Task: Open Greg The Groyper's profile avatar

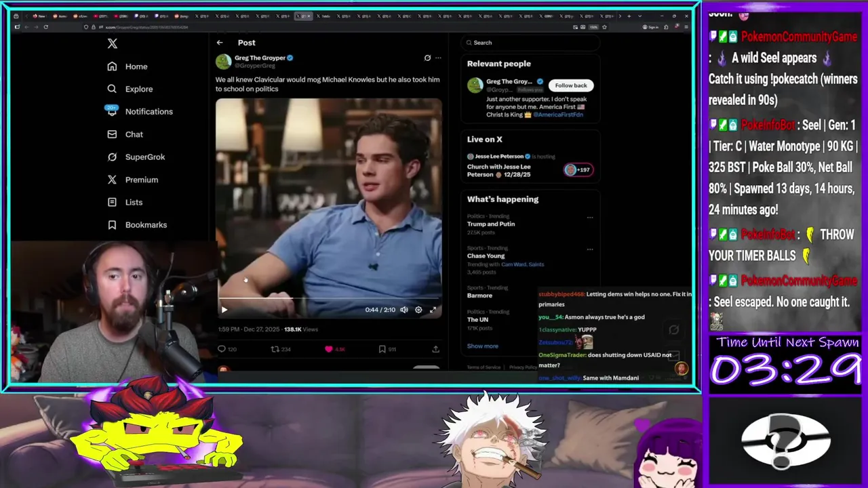Action: (x=223, y=62)
